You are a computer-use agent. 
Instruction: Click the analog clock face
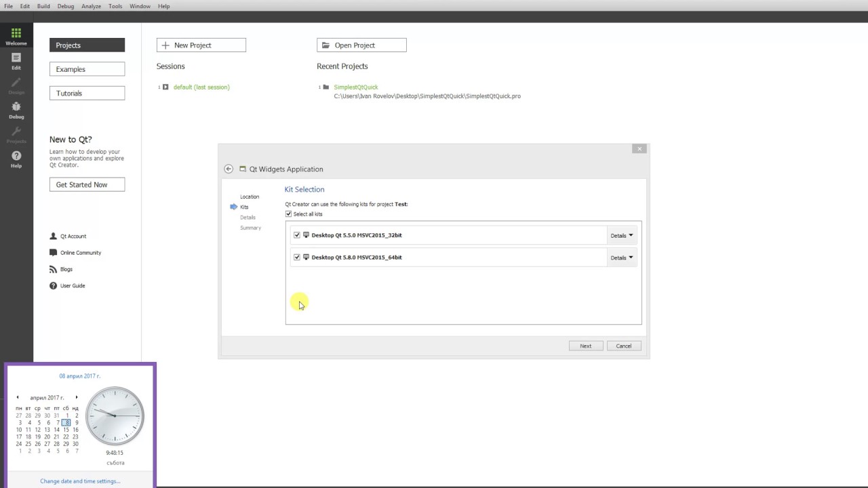coord(115,415)
